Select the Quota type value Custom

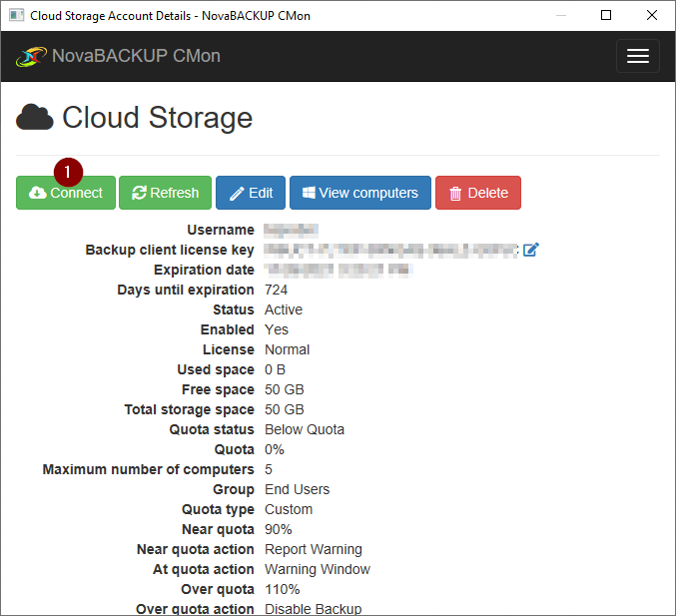click(x=289, y=509)
